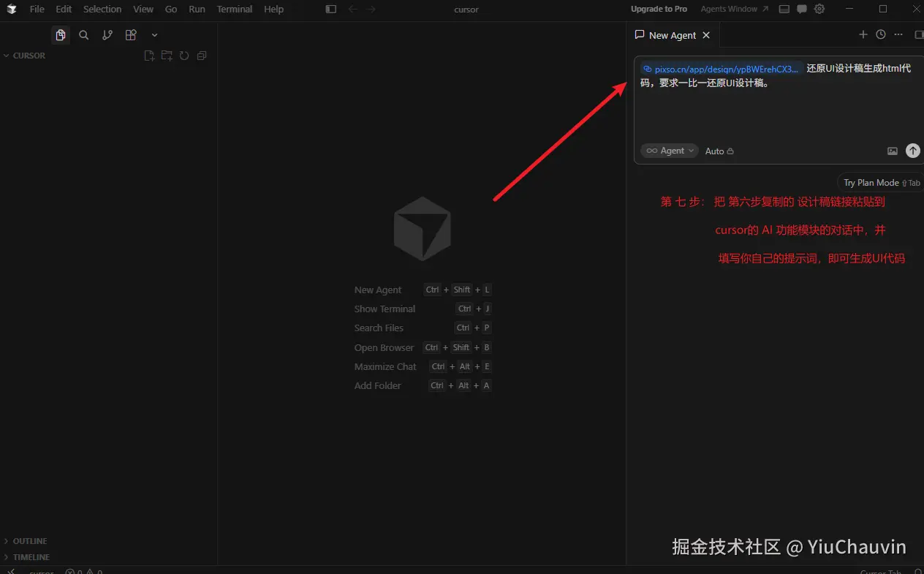
Task: Maximize the Cursor window
Action: pyautogui.click(x=883, y=9)
